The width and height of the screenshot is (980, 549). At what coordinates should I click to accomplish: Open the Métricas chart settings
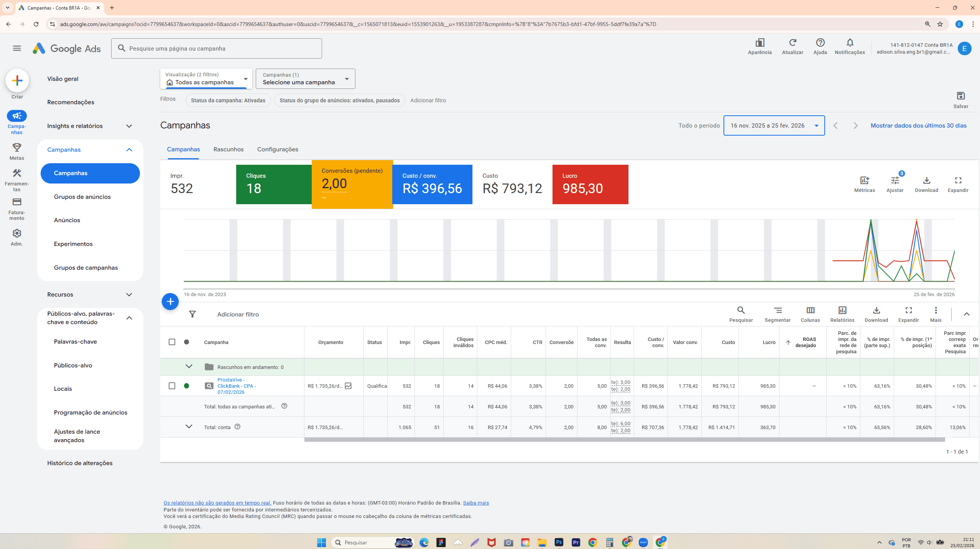864,184
